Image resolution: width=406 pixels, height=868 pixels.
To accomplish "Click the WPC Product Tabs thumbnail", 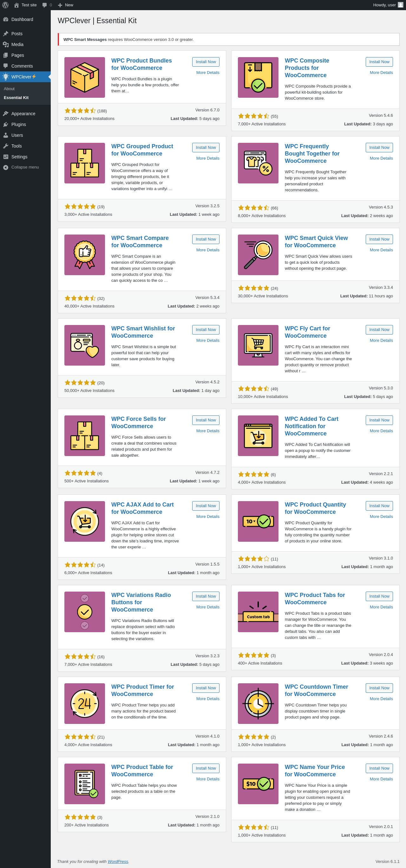I will pyautogui.click(x=258, y=612).
